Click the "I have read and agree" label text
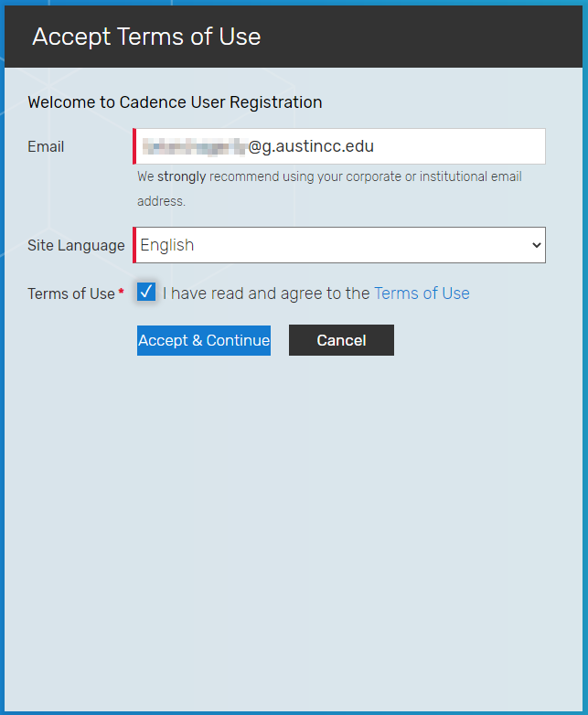The height and width of the screenshot is (715, 588). point(267,293)
